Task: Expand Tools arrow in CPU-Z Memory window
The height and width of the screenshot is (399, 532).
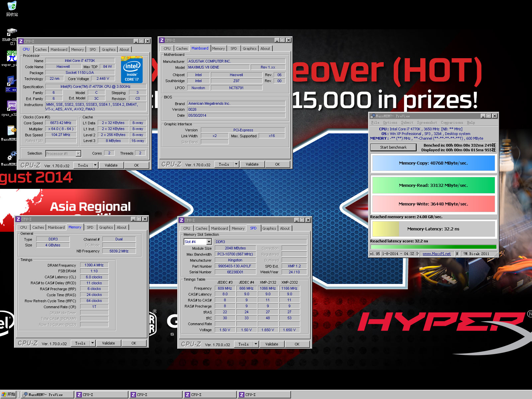Action: (x=92, y=343)
